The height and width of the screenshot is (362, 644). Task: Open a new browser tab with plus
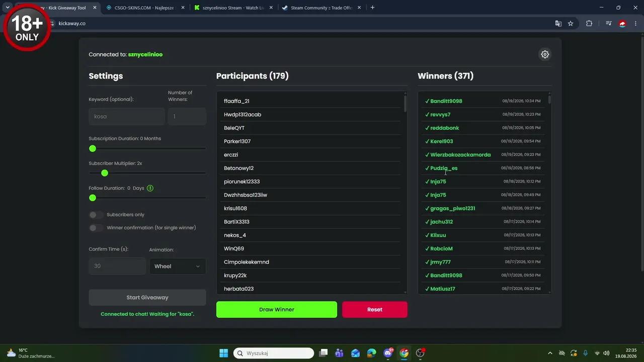click(x=372, y=8)
